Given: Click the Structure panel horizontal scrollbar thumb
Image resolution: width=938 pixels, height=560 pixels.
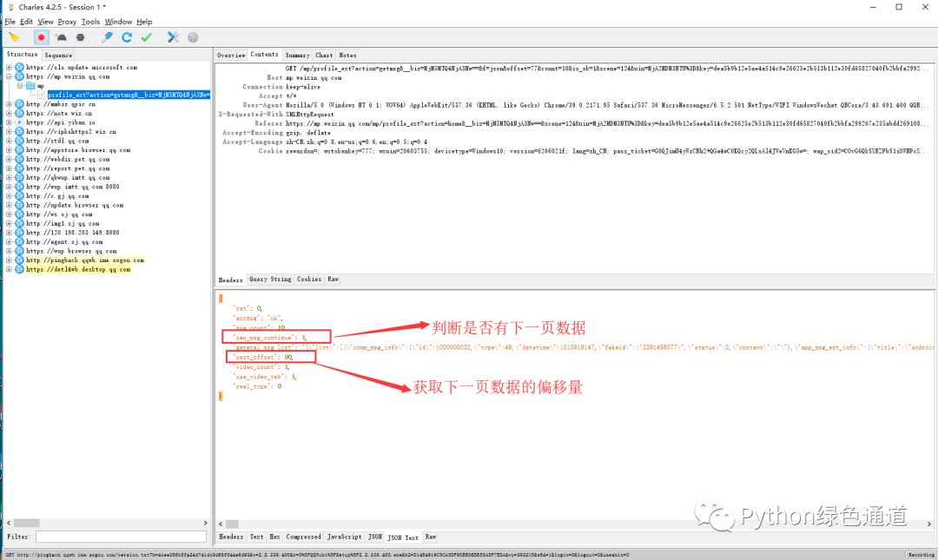Looking at the screenshot, I should 27,523.
